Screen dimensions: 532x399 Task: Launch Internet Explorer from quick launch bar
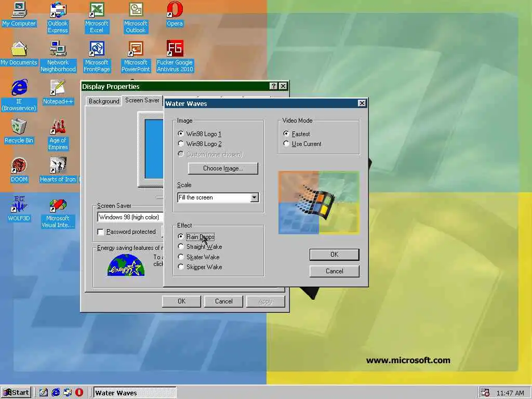tap(56, 393)
